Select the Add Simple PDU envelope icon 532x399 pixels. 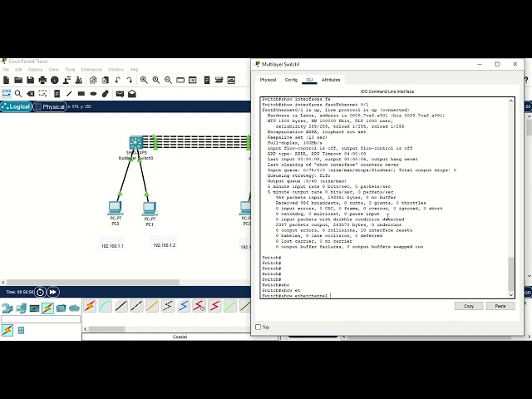pyautogui.click(x=120, y=94)
